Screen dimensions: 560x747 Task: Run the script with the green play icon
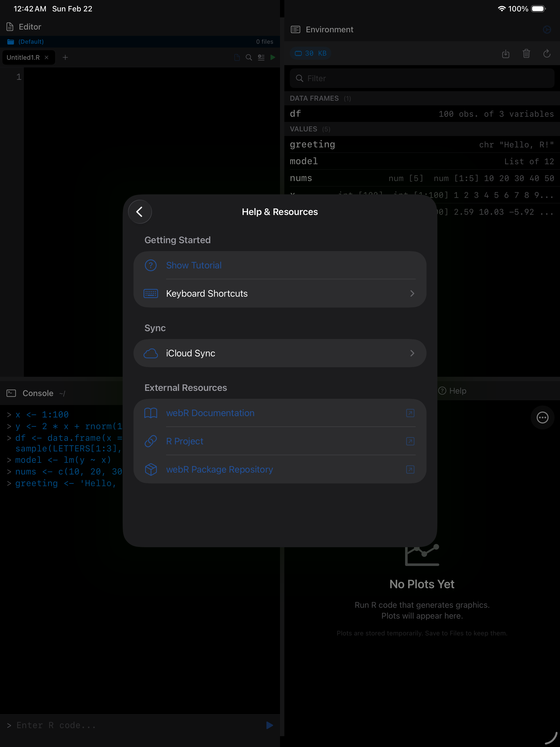tap(273, 58)
